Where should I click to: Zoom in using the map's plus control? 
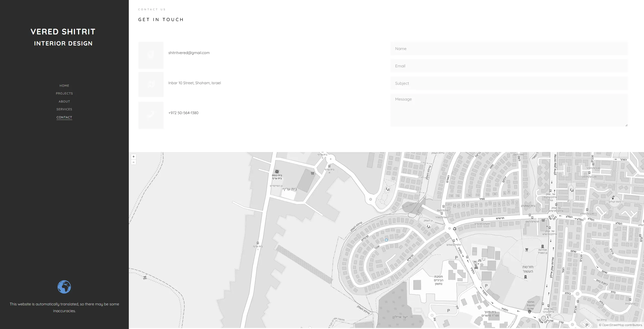[134, 157]
